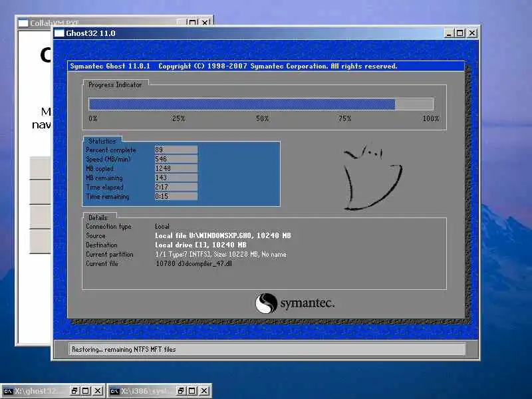Minimize the Ghost32 11.0 window
This screenshot has width=532, height=399.
coord(450,33)
